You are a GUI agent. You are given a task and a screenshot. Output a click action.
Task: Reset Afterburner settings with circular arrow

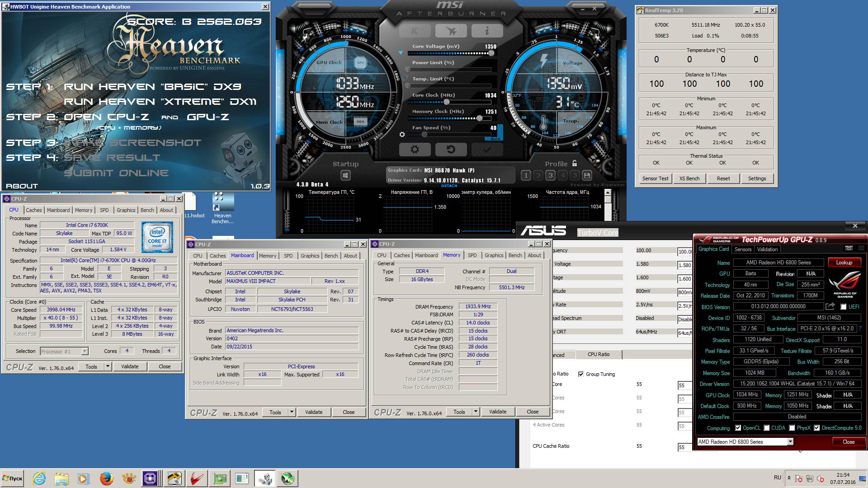[x=451, y=149]
